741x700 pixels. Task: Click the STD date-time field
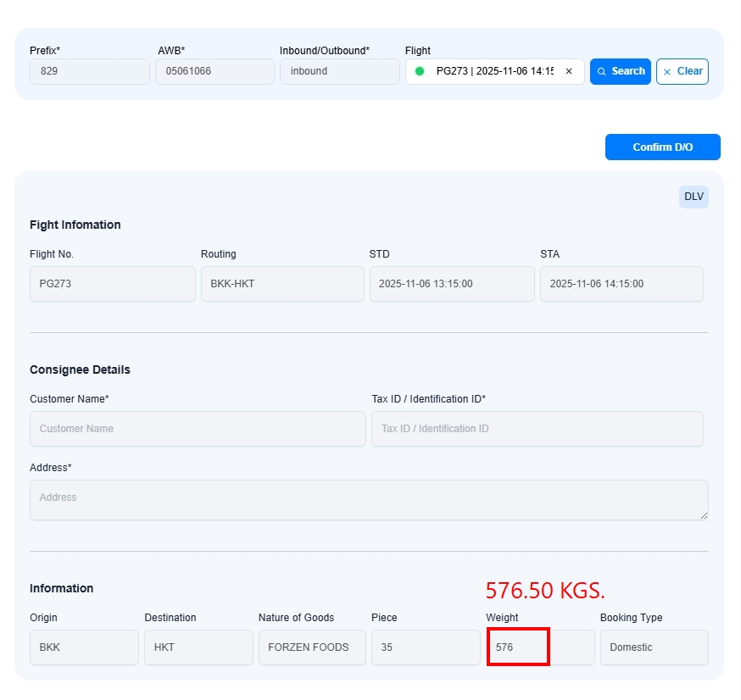(x=452, y=284)
